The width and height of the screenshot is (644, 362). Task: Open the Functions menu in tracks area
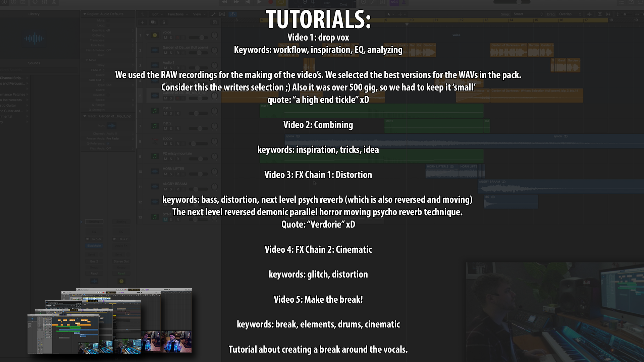click(x=178, y=14)
